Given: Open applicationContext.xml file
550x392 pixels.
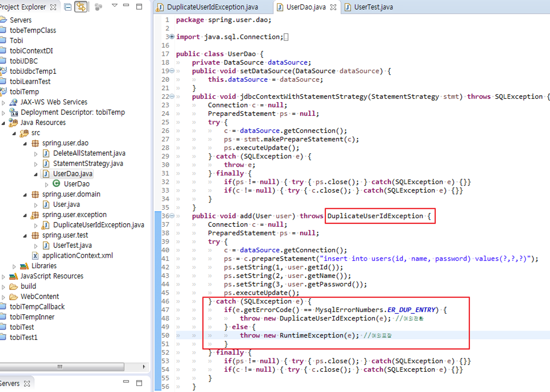Looking at the screenshot, I should 77,255.
